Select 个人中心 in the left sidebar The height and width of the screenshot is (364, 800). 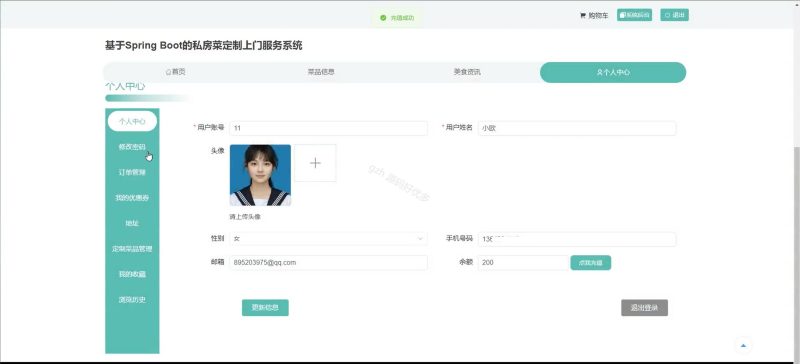132,122
